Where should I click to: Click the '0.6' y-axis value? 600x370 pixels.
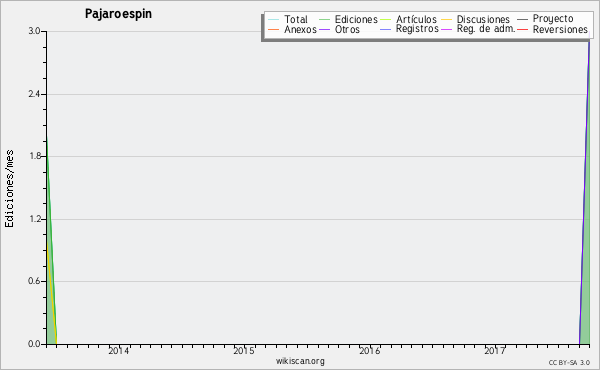coord(34,281)
